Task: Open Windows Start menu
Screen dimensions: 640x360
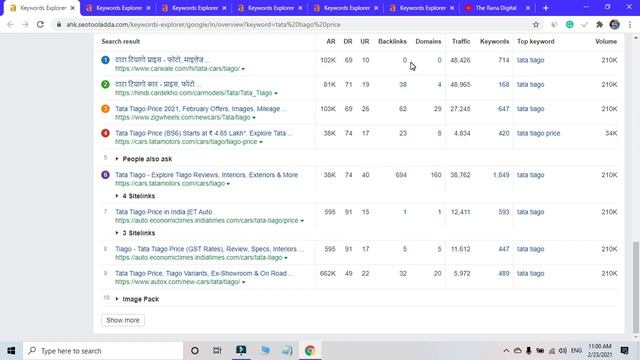Action: click(11, 351)
